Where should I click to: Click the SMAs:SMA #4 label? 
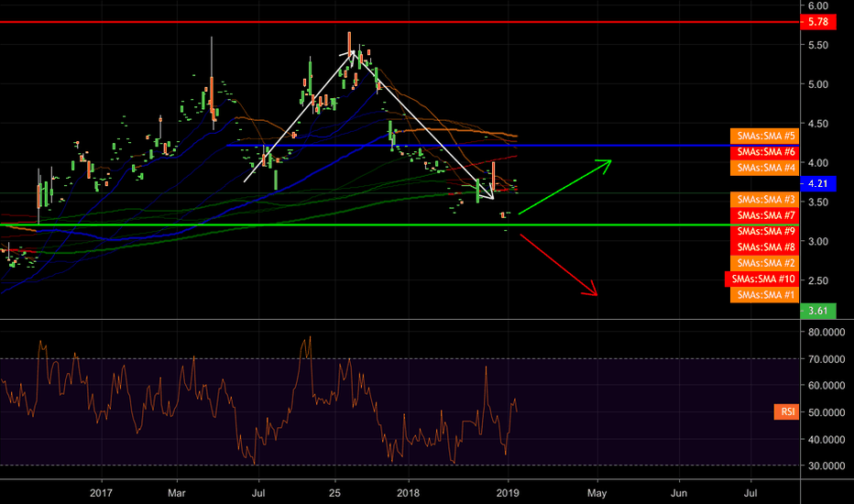tap(765, 168)
